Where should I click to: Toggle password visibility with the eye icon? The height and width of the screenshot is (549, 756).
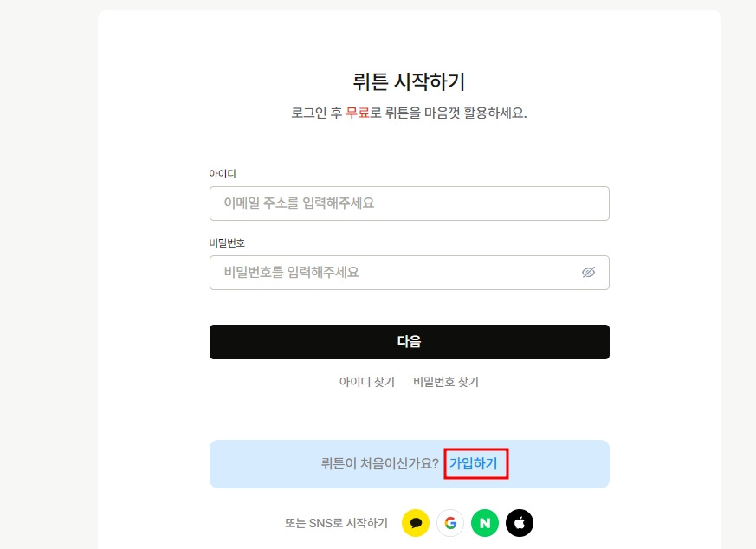[590, 273]
